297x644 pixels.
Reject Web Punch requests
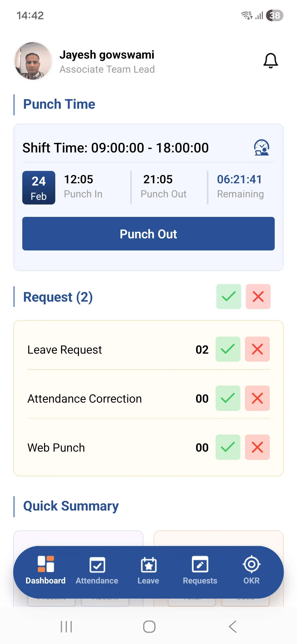coord(257,447)
